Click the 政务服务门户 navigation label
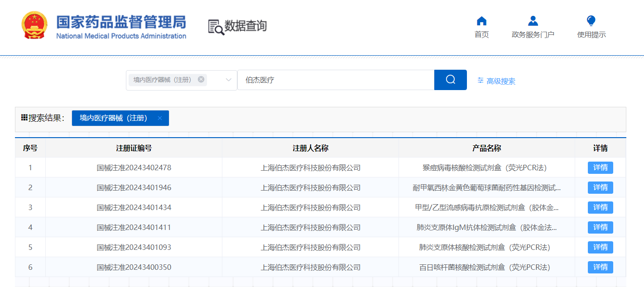Screen dimensions: 644x287 (533, 34)
